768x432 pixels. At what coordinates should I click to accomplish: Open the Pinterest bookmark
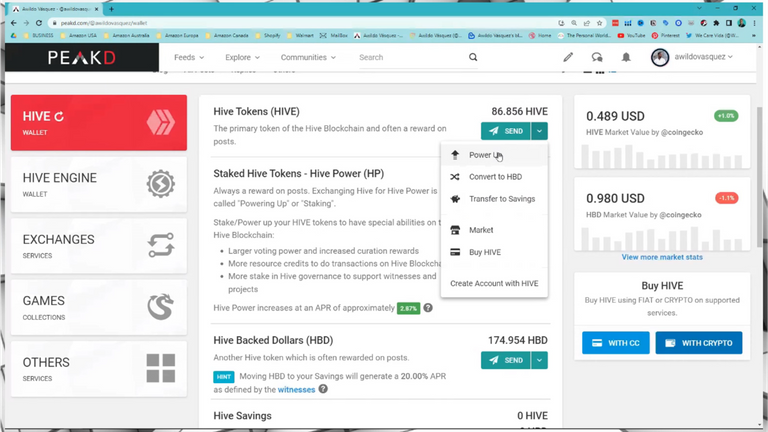[x=666, y=36]
